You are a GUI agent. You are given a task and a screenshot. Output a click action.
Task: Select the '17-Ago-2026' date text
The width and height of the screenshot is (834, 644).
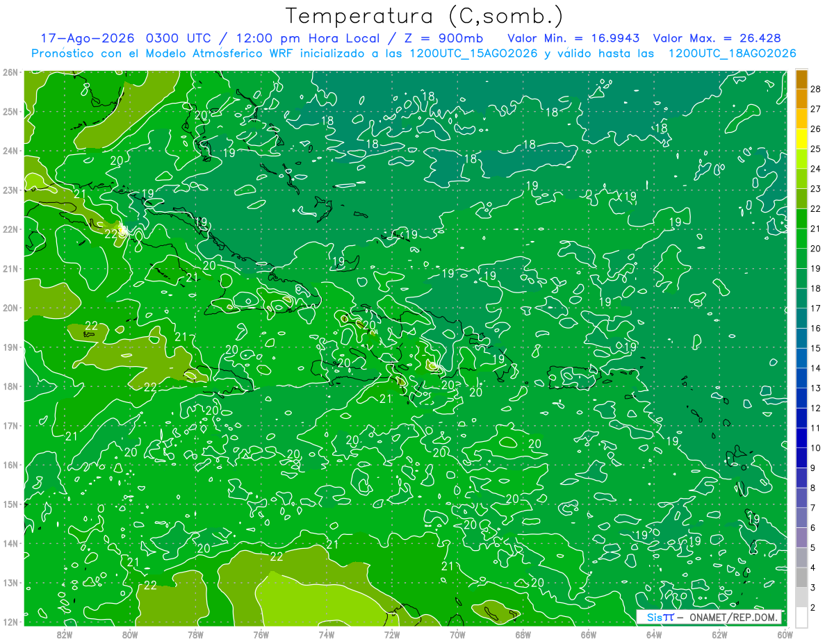point(87,38)
